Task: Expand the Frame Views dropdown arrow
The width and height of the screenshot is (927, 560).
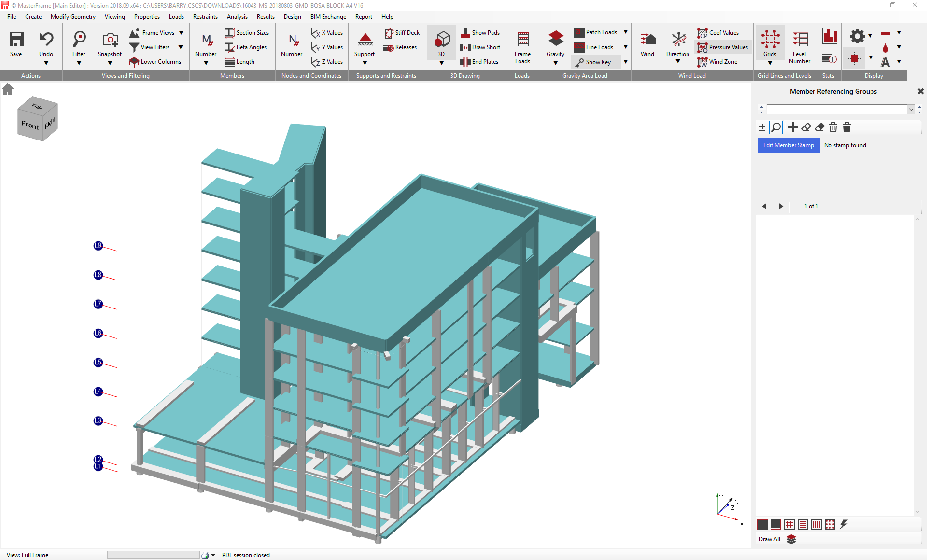Action: (181, 33)
